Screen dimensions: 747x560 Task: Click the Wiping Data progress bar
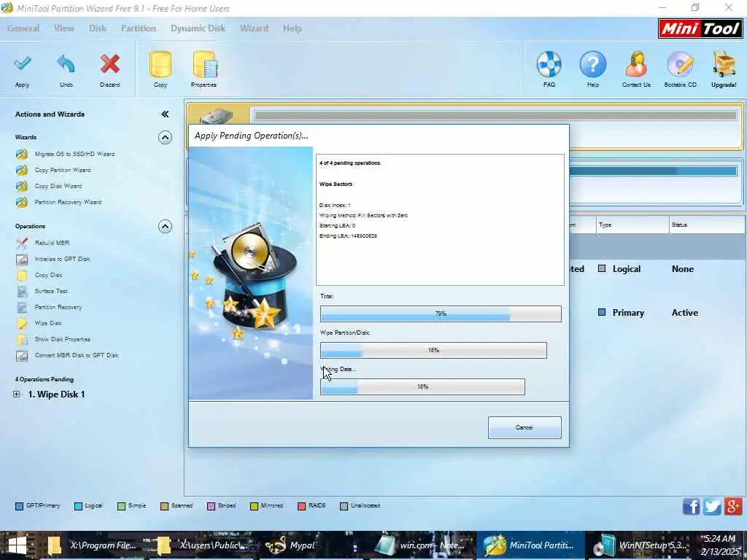[x=422, y=386]
